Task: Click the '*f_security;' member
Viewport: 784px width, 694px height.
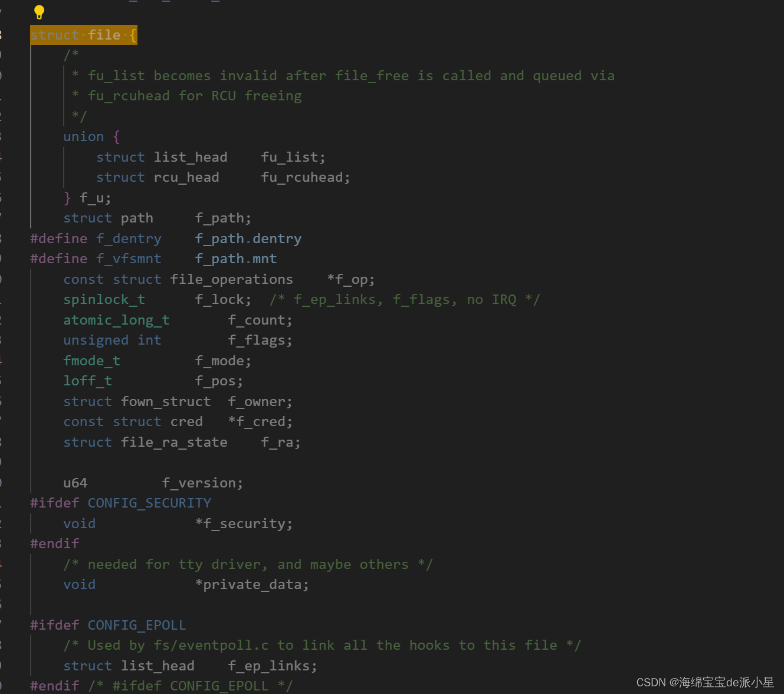Action: pyautogui.click(x=244, y=523)
